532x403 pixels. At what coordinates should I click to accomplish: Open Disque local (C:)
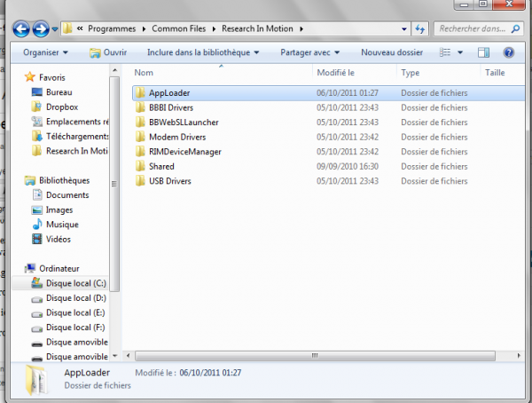[x=76, y=283]
